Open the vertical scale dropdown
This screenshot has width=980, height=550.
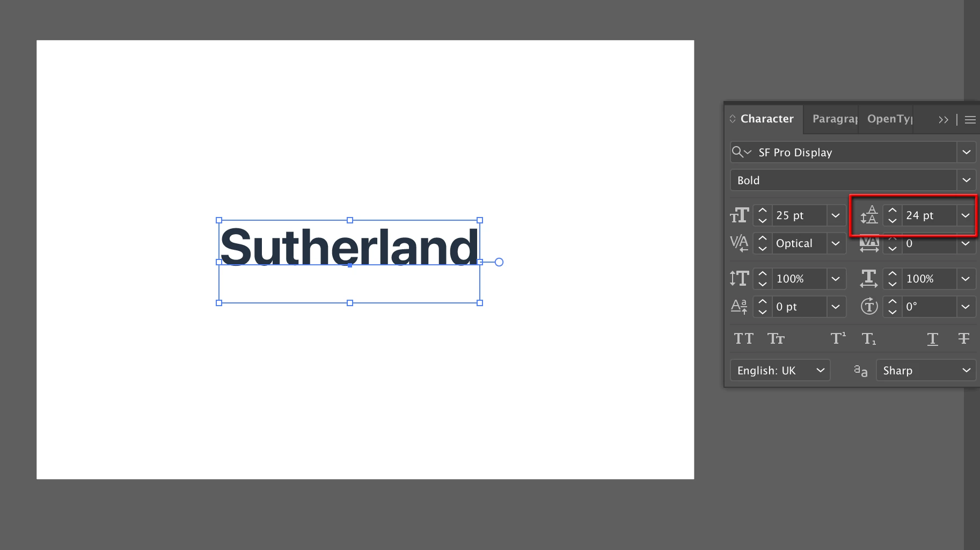pos(836,279)
